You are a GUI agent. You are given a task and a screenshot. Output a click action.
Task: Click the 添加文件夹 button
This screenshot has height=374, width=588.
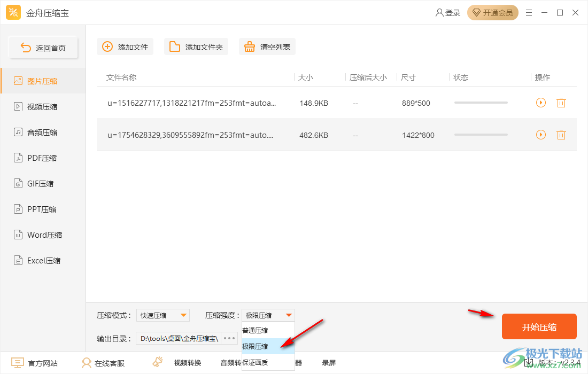(196, 47)
